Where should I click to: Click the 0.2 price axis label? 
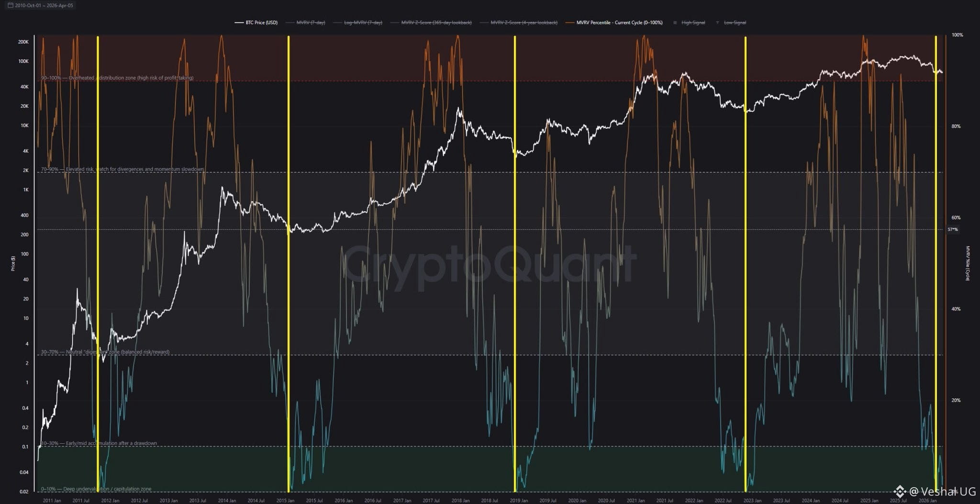(x=25, y=427)
